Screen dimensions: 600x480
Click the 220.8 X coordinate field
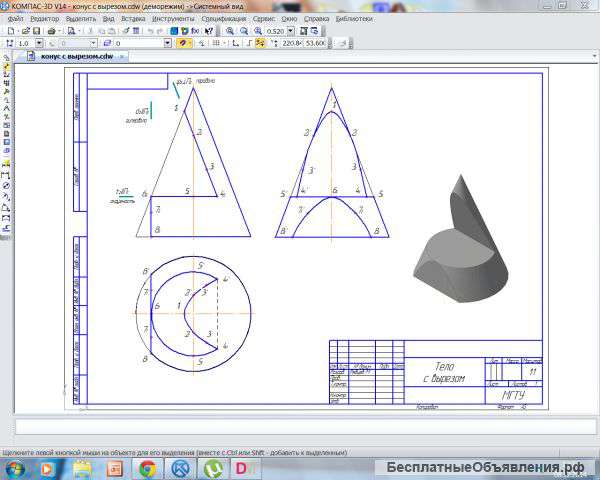coord(291,44)
